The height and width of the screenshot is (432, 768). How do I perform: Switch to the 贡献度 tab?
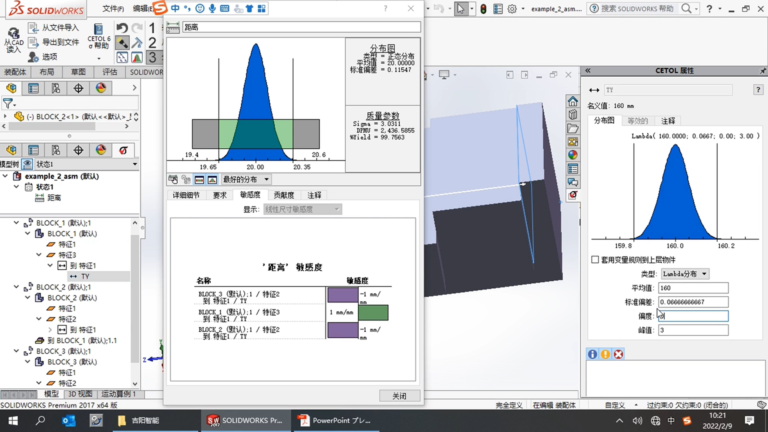pos(284,195)
